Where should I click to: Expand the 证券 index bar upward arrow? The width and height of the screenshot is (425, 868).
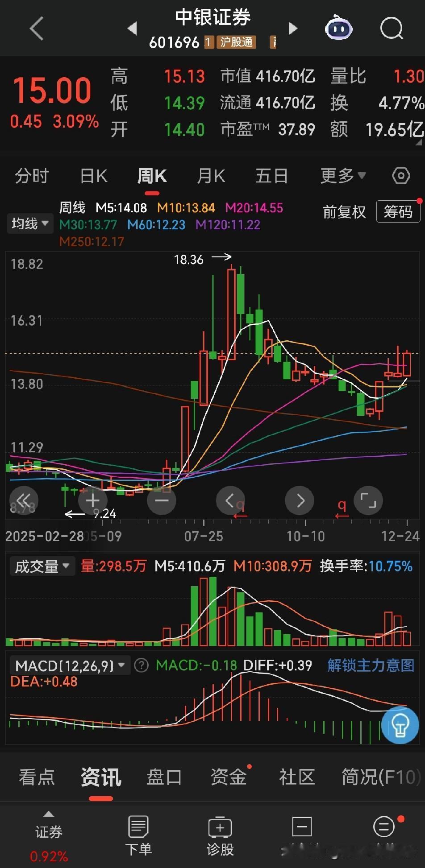click(49, 814)
